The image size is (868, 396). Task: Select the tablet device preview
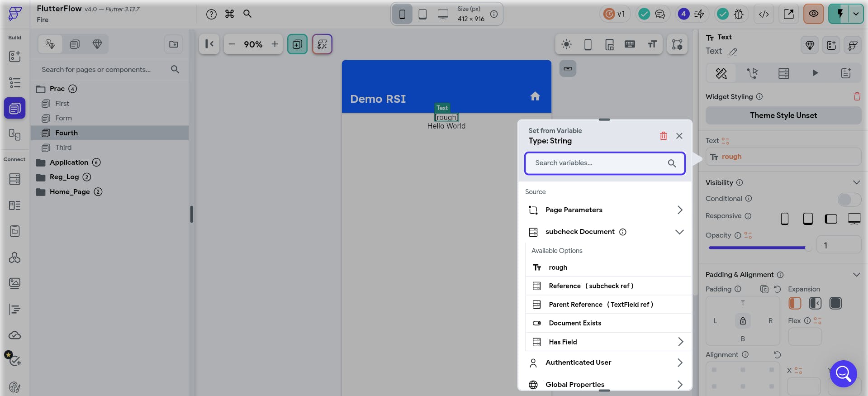pos(422,14)
